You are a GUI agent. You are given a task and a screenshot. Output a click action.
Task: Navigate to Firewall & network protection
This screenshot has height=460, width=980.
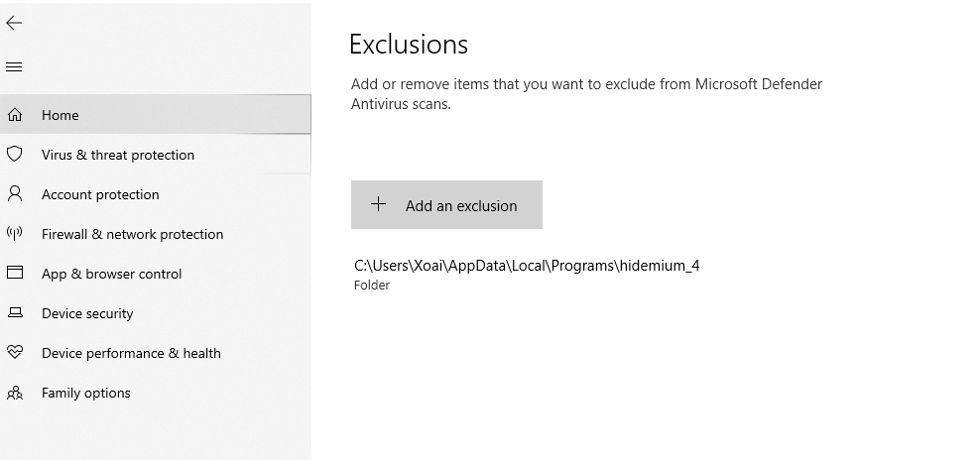point(132,234)
